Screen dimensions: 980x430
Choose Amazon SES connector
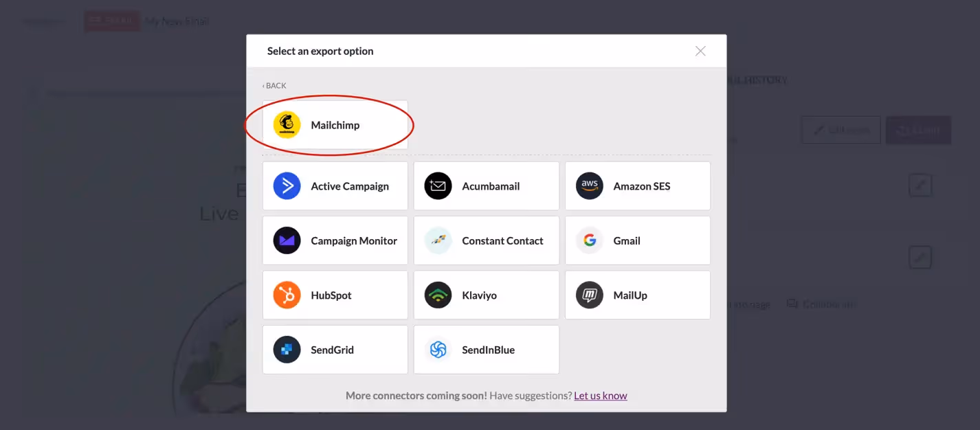coord(638,186)
